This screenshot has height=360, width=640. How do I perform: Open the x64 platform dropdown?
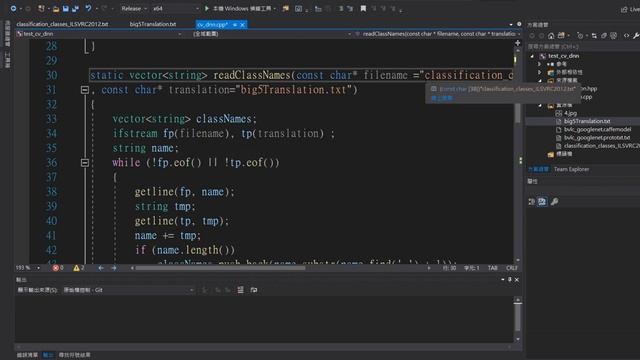[176, 9]
